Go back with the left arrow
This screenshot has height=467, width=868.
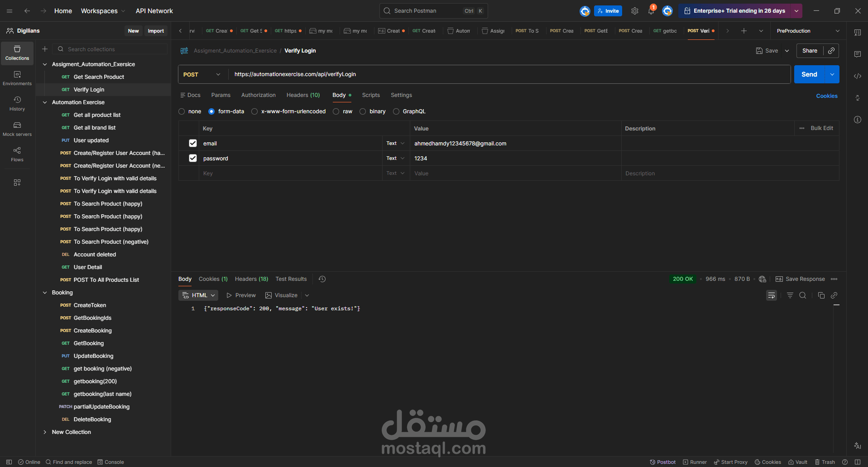click(27, 11)
